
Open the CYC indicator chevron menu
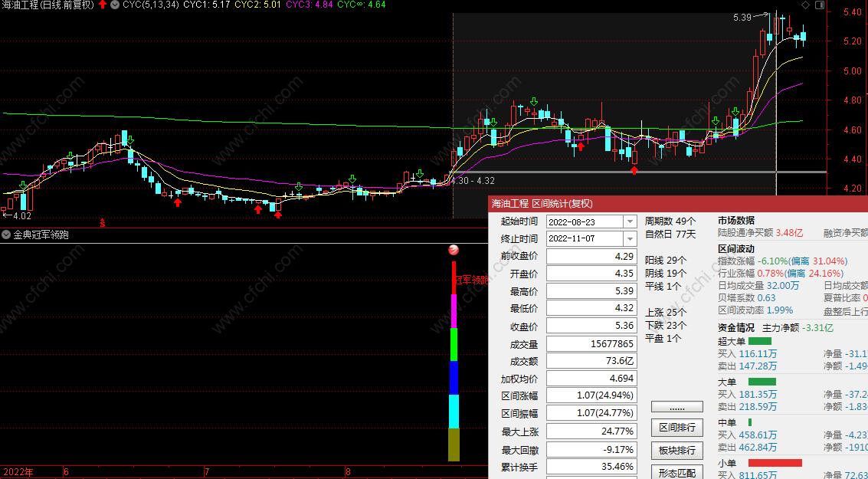click(115, 5)
